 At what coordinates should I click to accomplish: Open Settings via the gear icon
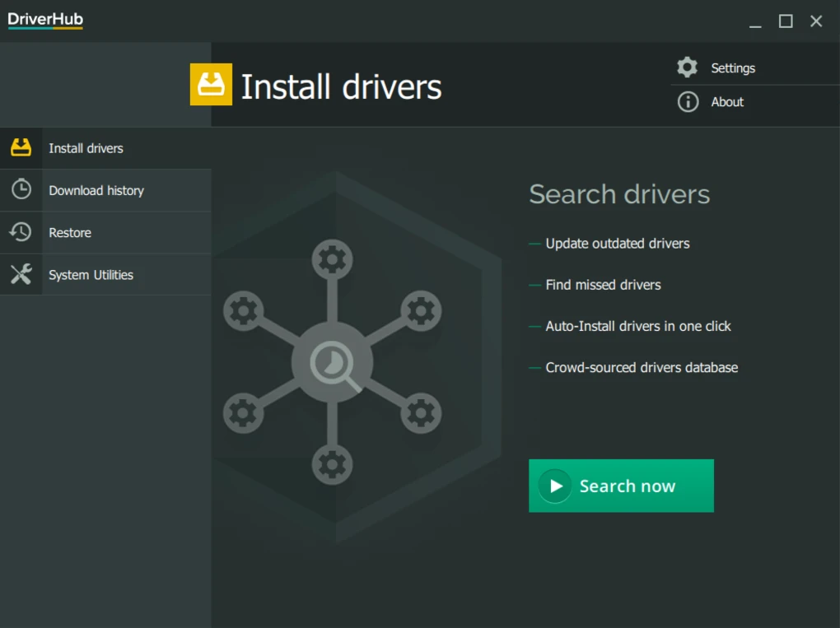(687, 67)
